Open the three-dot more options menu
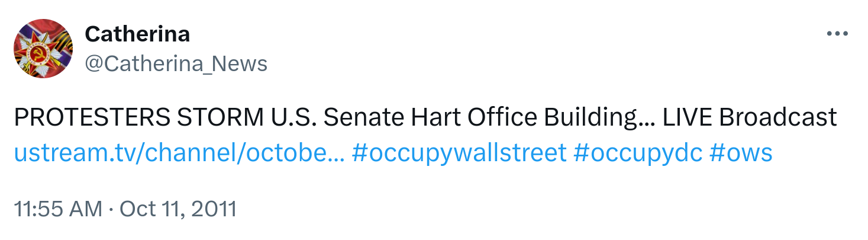 tap(837, 34)
